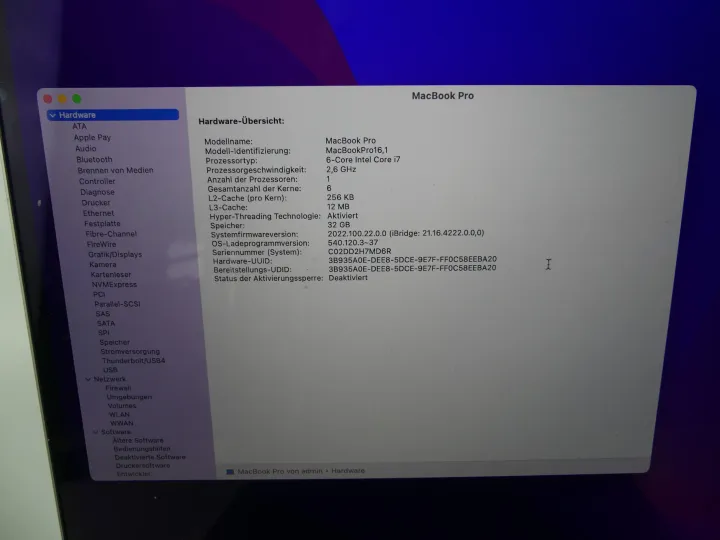Click the 256 KB L2-Cache value
This screenshot has width=720, height=540.
tap(341, 197)
